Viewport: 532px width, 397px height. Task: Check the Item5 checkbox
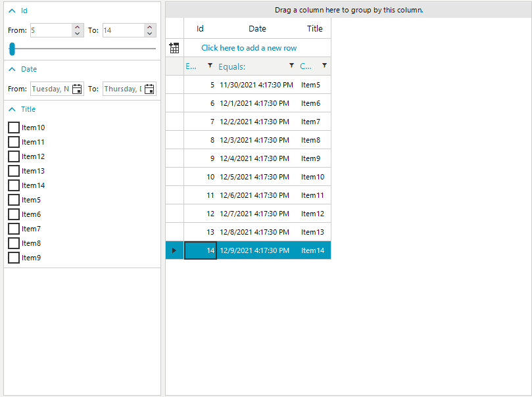pyautogui.click(x=13, y=200)
